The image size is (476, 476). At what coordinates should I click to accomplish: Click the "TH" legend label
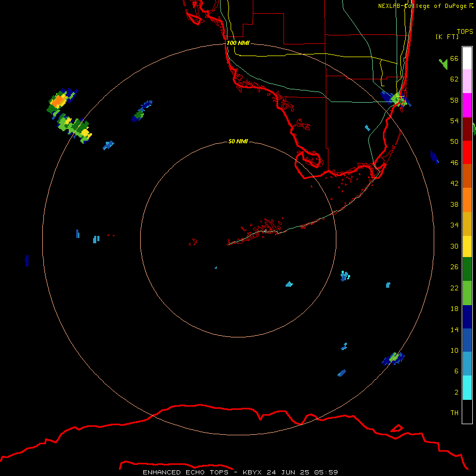(454, 413)
